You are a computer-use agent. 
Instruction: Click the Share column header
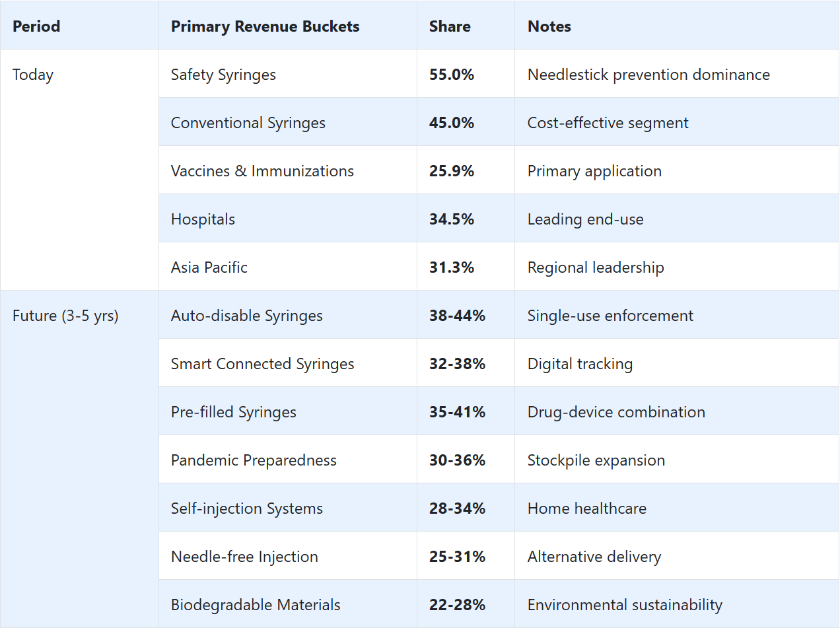point(450,26)
